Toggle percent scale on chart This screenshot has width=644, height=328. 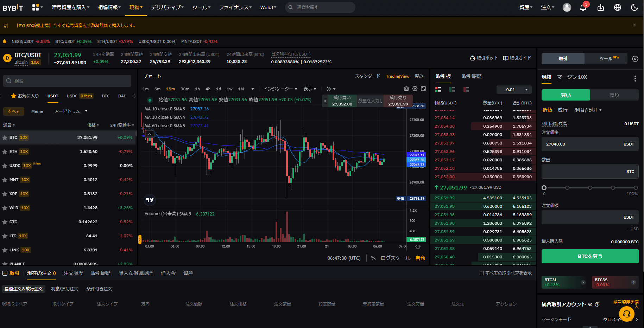point(373,258)
